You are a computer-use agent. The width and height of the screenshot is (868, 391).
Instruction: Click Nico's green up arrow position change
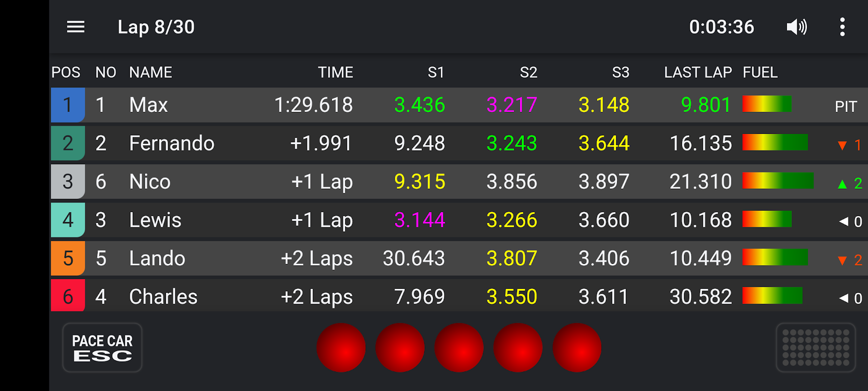coord(842,184)
